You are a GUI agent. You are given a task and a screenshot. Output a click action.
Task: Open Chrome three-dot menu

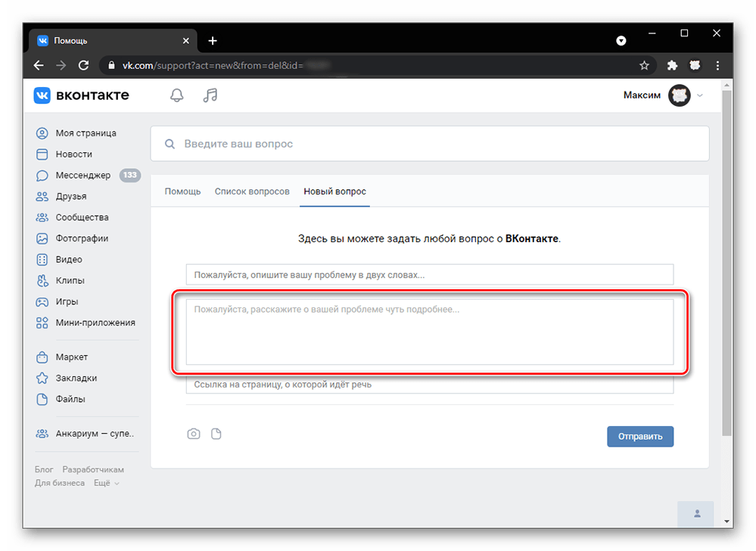tap(717, 66)
